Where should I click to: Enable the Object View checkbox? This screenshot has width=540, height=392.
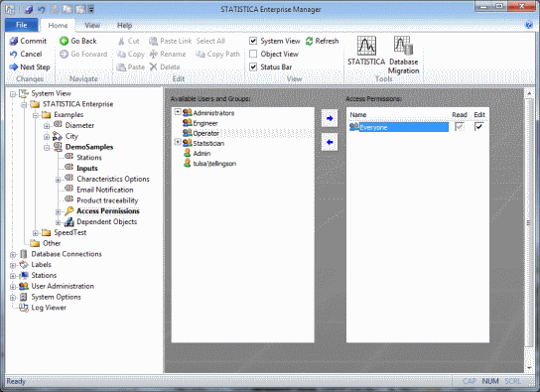tap(253, 54)
